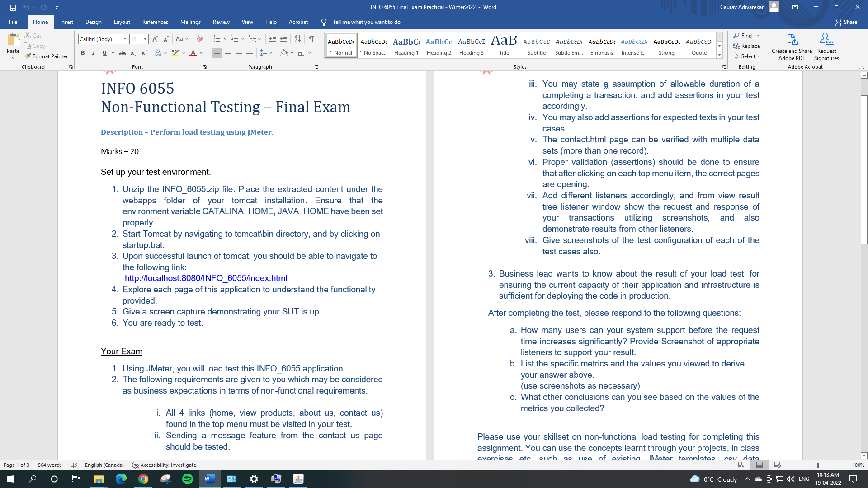The image size is (868, 488).
Task: Toggle strikethrough formatting
Action: (122, 53)
